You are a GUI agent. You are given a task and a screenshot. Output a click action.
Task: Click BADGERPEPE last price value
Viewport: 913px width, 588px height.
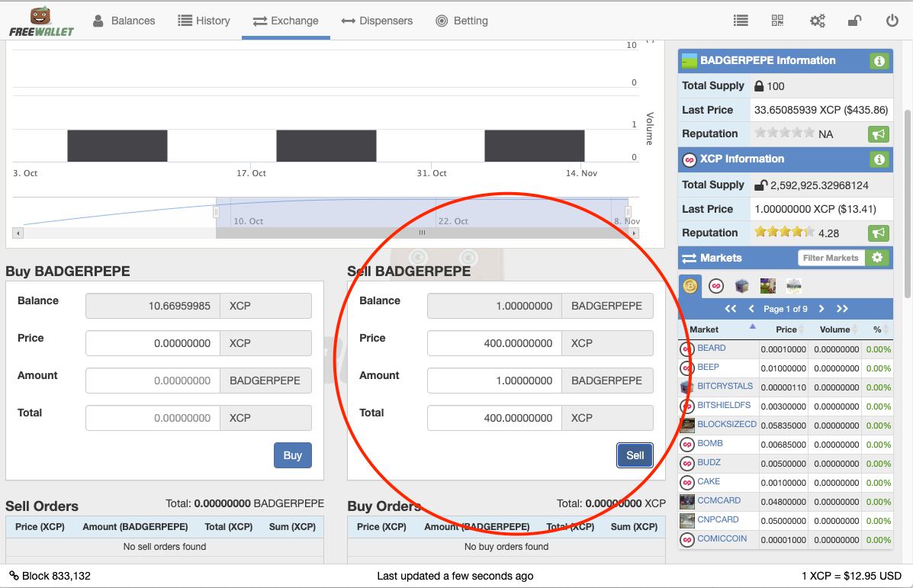tap(821, 110)
